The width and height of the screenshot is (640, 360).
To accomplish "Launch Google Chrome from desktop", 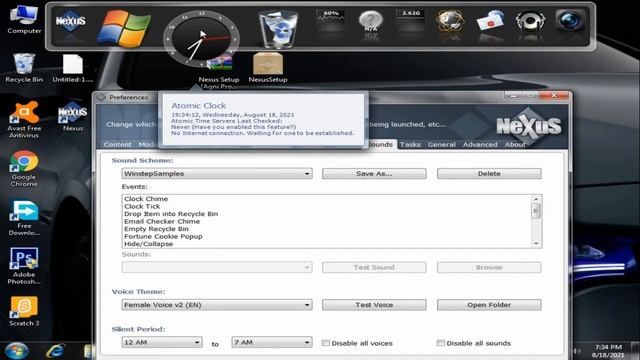I will tap(24, 169).
